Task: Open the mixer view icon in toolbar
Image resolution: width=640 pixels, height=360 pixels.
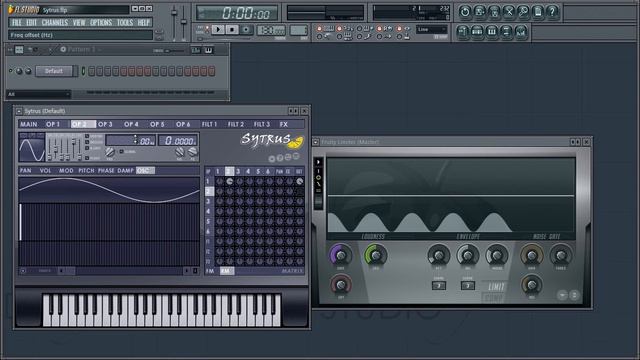Action: coord(521,31)
